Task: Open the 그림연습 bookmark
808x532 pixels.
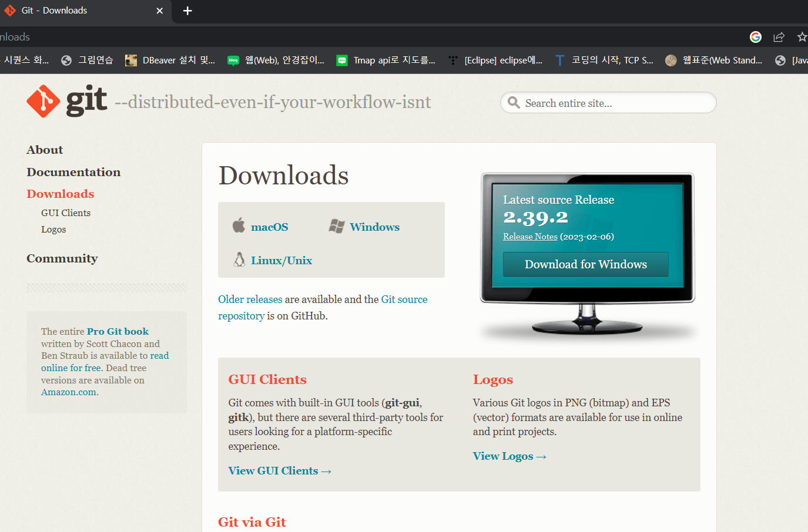Action: tap(87, 60)
